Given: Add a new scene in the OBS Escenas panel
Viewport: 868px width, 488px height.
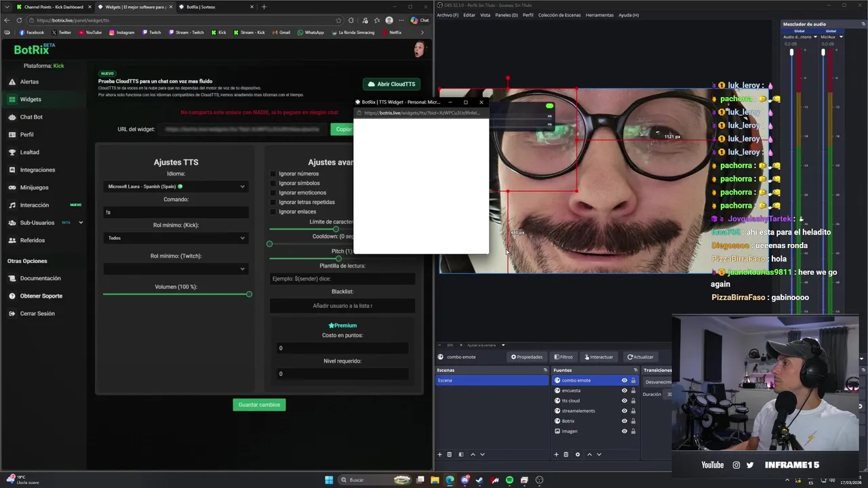Looking at the screenshot, I should coord(439,455).
